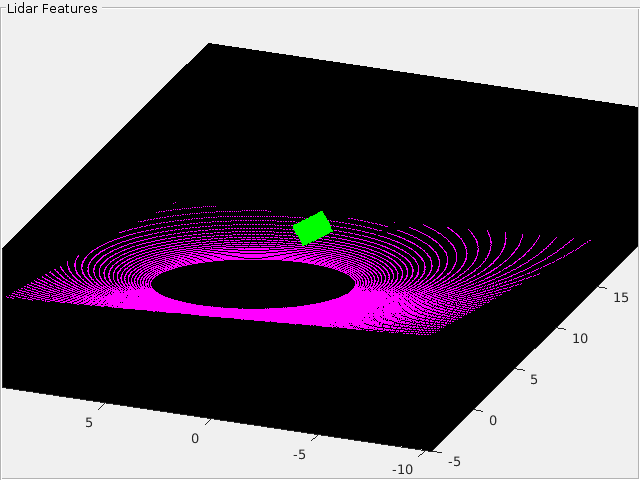The image size is (640, 480).
Task: Click the dense magenta points below the center hole
Action: click(x=253, y=314)
